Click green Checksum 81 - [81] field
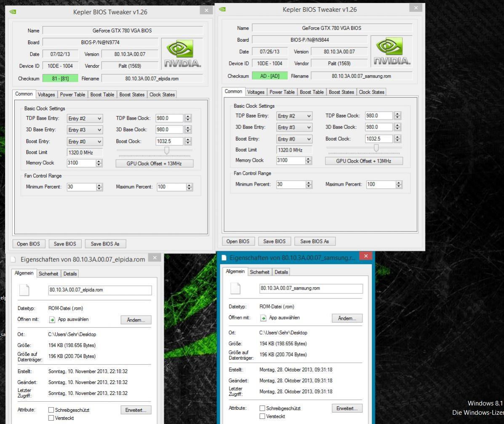 click(61, 78)
